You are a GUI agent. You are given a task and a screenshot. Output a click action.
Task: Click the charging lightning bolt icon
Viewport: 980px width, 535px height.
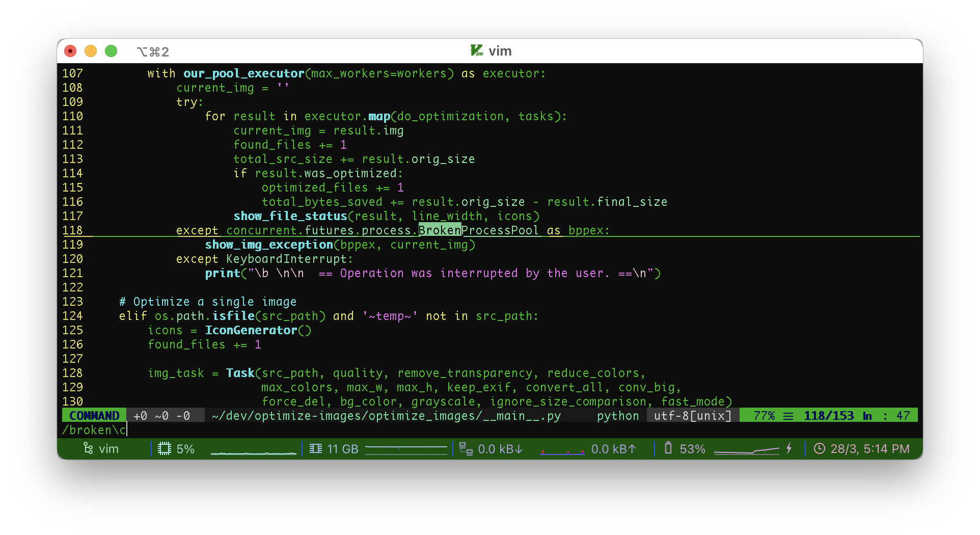click(789, 449)
